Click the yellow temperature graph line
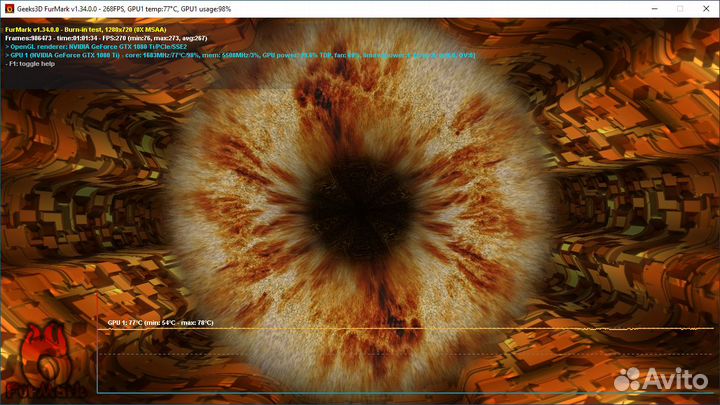The width and height of the screenshot is (720, 405). point(400,328)
